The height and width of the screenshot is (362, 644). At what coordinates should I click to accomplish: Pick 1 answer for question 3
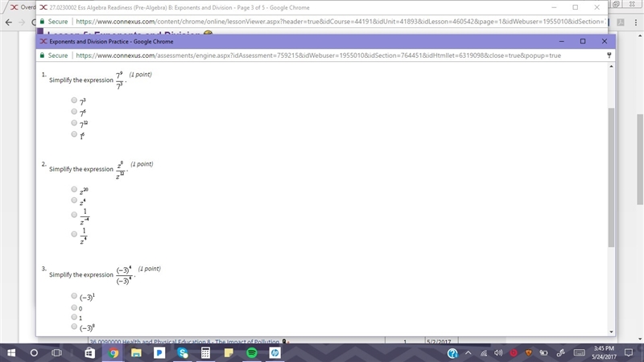(74, 317)
